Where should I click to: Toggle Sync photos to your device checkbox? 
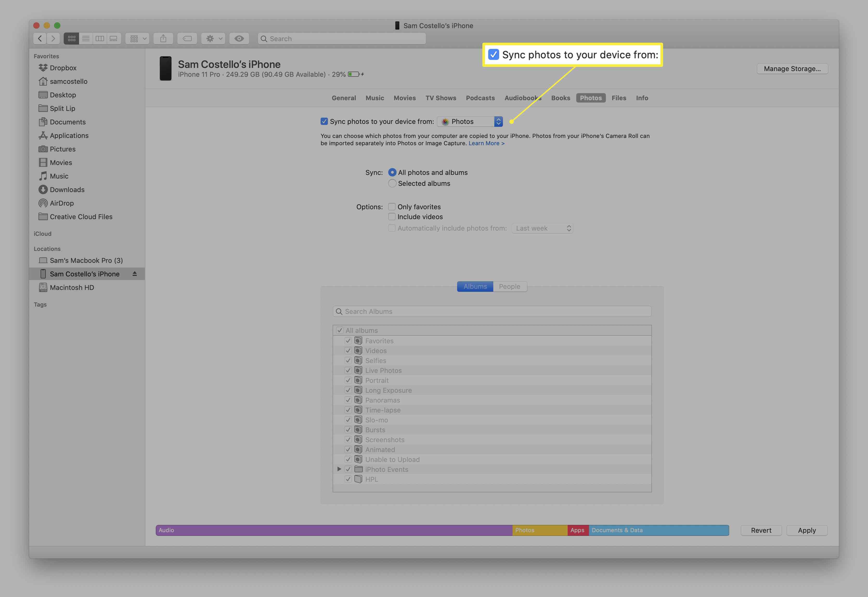click(324, 121)
